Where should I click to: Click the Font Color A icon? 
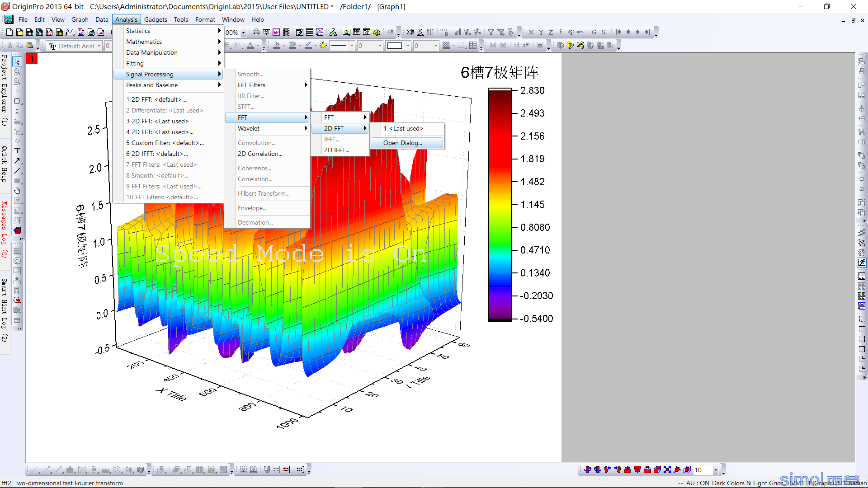click(x=250, y=46)
